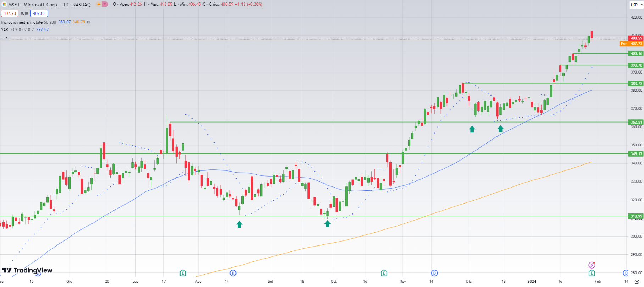Open the earnings marker before Nov
The image size is (644, 287).
(384, 273)
